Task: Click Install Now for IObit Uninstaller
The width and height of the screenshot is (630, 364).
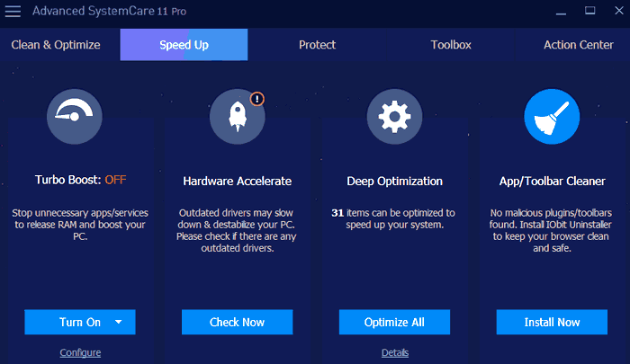Action: click(552, 322)
